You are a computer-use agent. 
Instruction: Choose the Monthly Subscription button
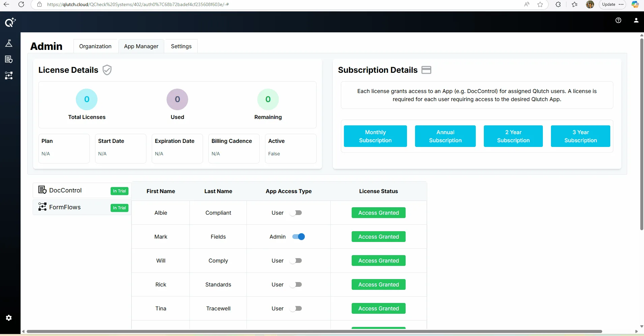[375, 136]
